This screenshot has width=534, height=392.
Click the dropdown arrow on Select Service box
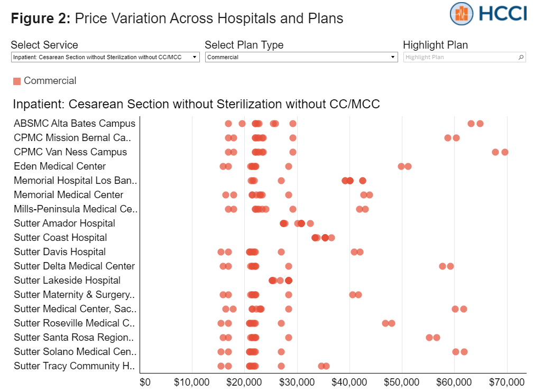click(x=194, y=57)
